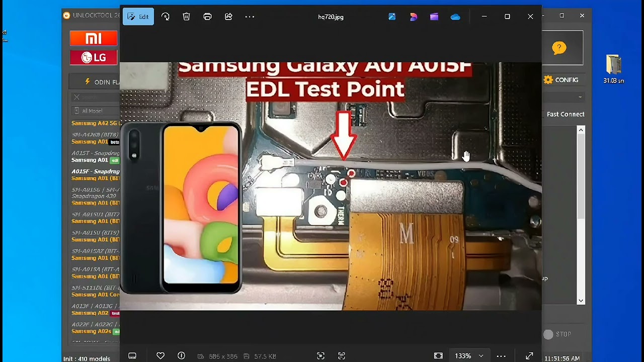This screenshot has width=644, height=362.
Task: Open the Share icon in Photos
Action: (228, 17)
